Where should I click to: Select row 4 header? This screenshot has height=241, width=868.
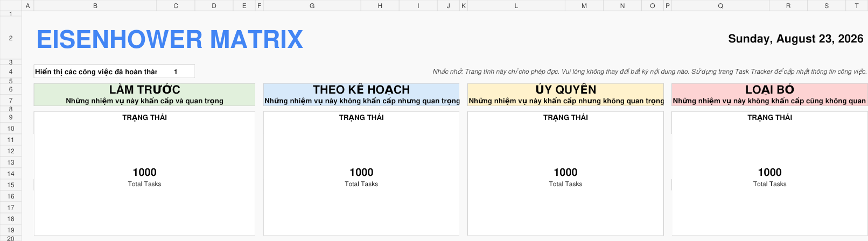(11, 72)
